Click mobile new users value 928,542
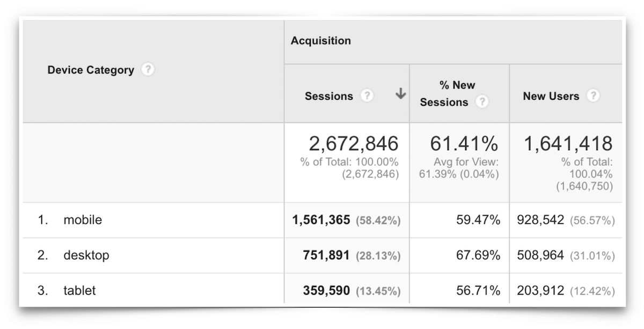 (x=540, y=220)
